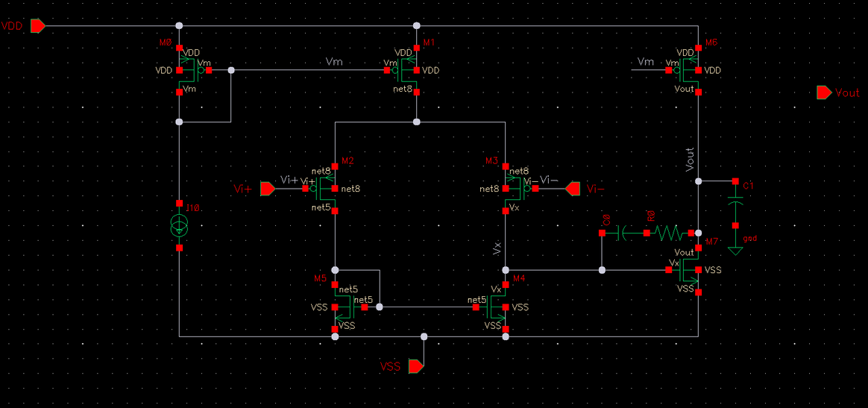Click the net8 drain label under M1
868x408 pixels.
click(x=403, y=88)
